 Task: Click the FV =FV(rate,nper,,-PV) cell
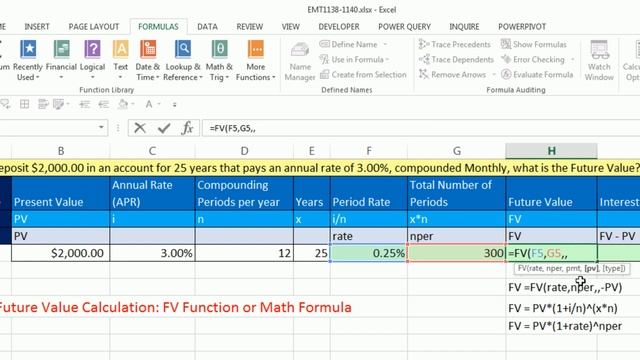pos(565,287)
